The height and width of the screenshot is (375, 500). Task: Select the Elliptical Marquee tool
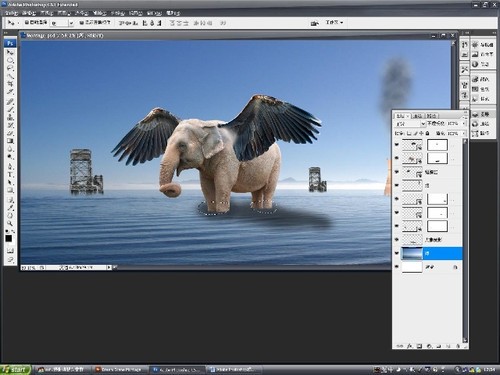(10, 60)
